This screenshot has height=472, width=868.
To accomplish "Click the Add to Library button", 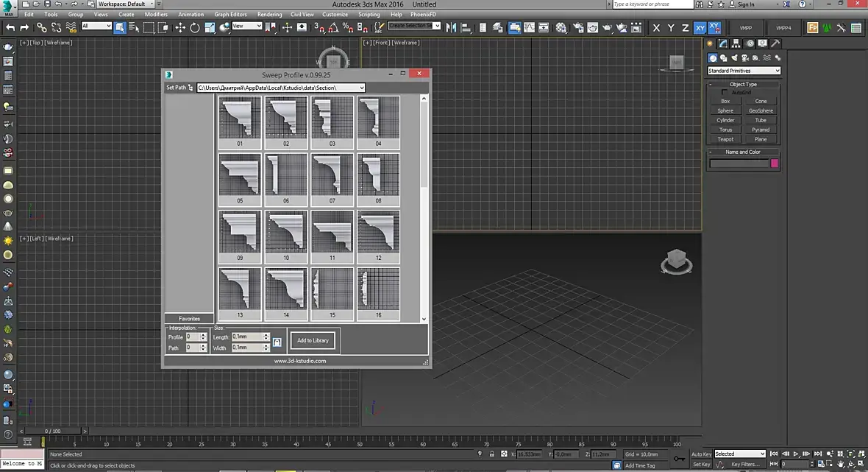I will point(313,340).
